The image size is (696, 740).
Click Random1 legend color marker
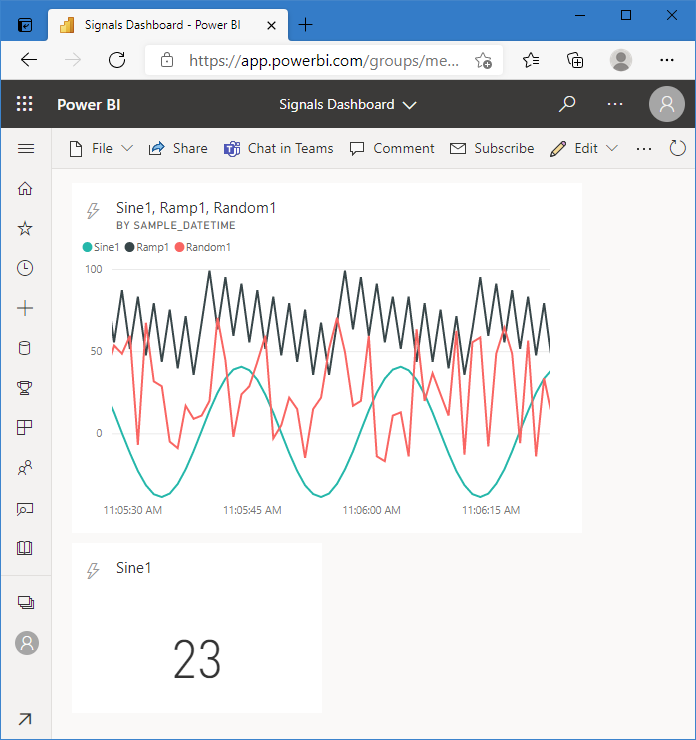tap(179, 247)
